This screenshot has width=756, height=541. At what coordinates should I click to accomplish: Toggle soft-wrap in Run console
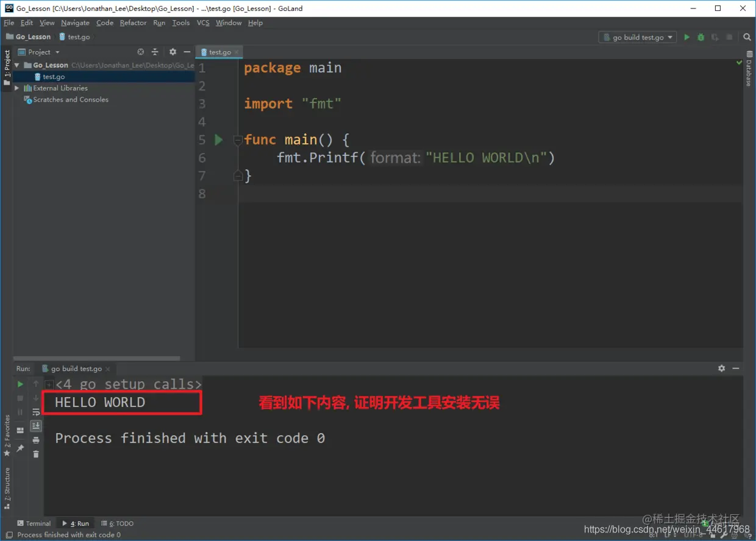(36, 412)
